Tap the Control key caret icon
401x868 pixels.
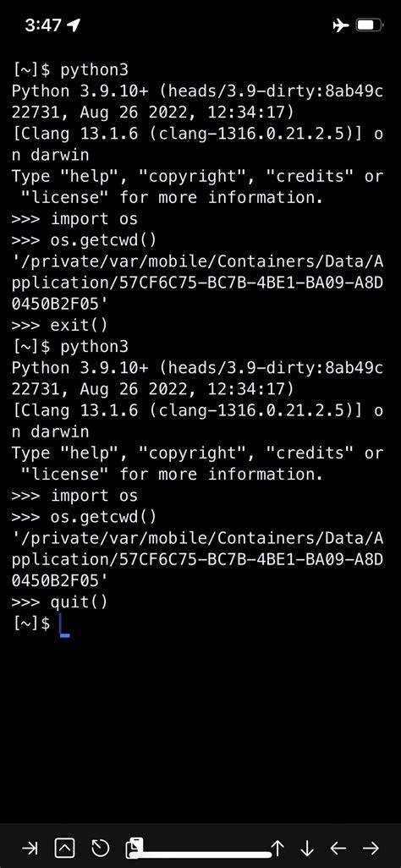65,848
